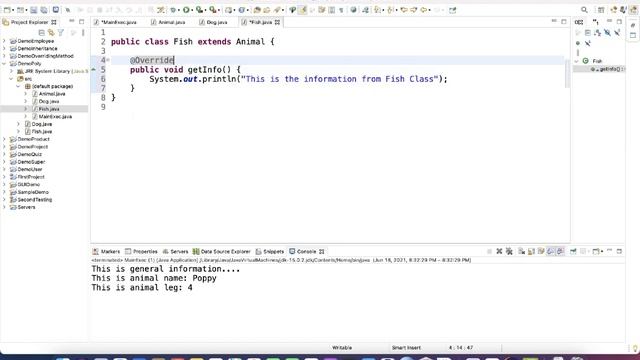The height and width of the screenshot is (360, 640).
Task: Collapse the (default package) node
Action: [x=18, y=86]
